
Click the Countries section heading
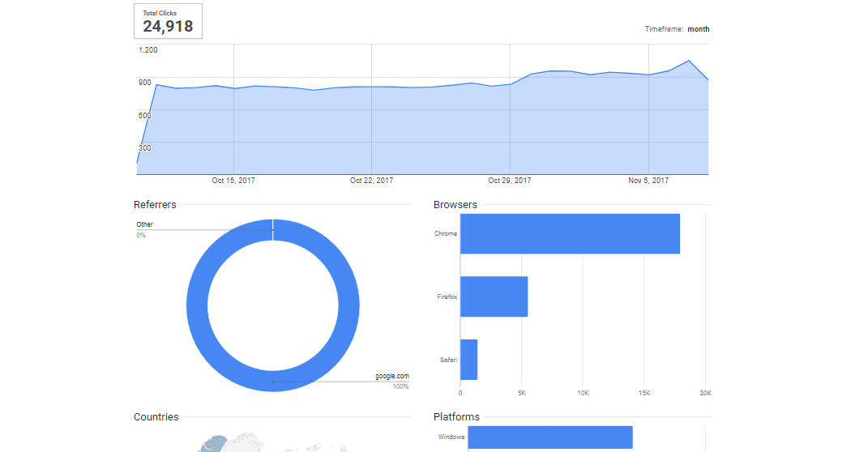(x=156, y=417)
